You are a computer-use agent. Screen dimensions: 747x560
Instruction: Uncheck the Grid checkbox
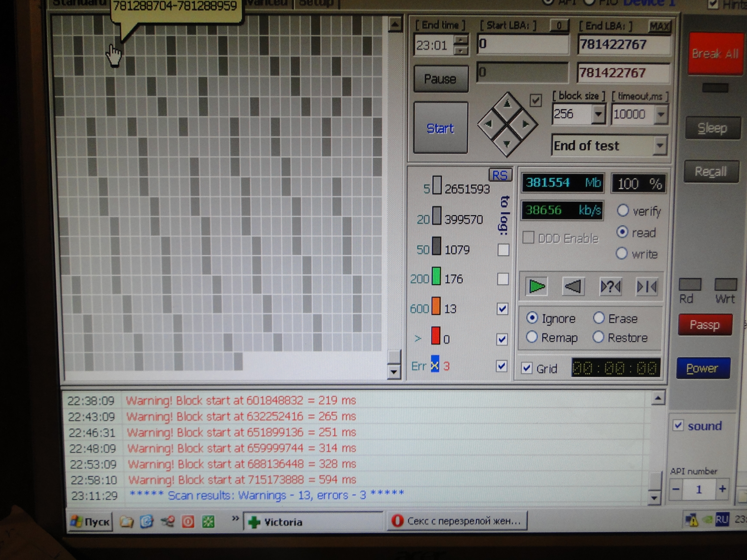(x=527, y=368)
